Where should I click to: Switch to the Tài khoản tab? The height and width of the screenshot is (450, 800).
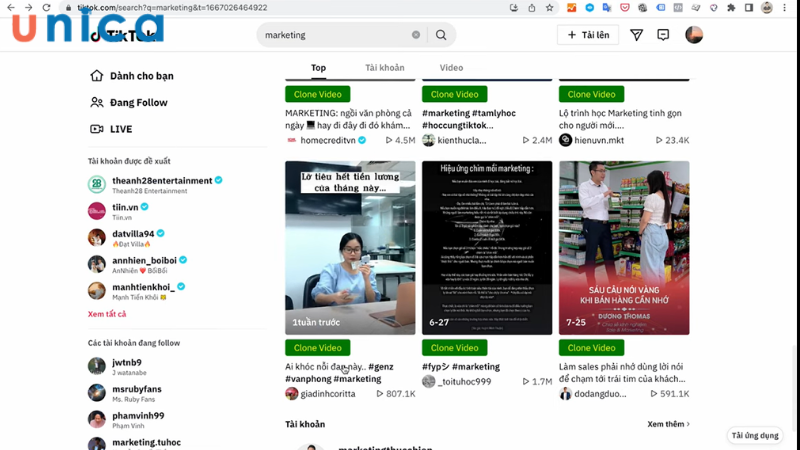385,67
